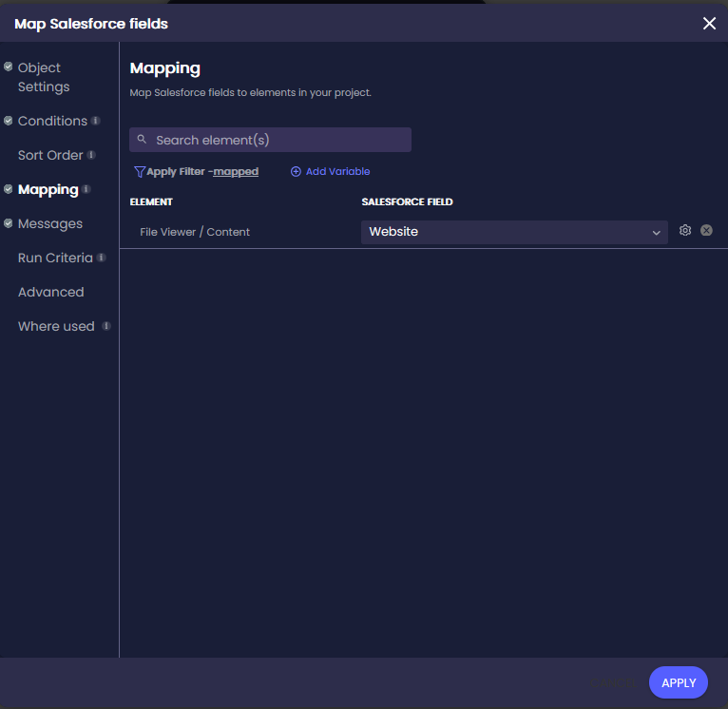728x709 pixels.
Task: Show info tooltip next to Mapping
Action: [86, 189]
